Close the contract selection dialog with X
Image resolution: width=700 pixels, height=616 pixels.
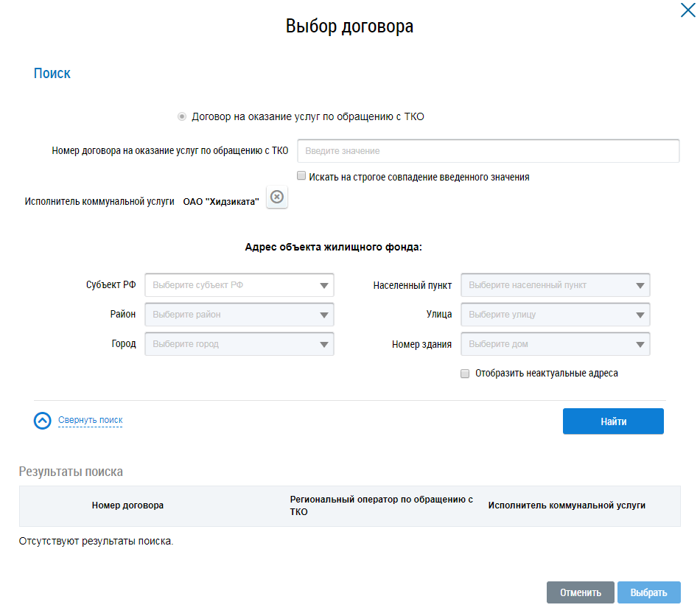point(687,10)
